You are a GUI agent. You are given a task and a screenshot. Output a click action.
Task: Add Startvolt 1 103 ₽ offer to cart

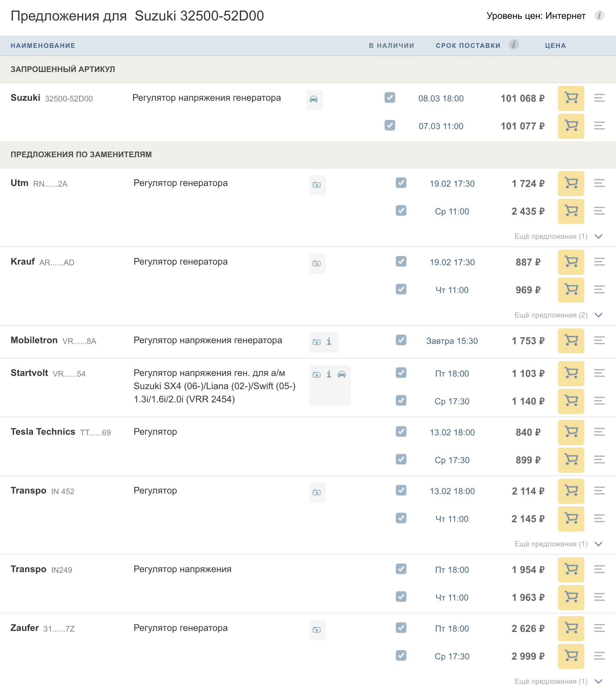[571, 373]
